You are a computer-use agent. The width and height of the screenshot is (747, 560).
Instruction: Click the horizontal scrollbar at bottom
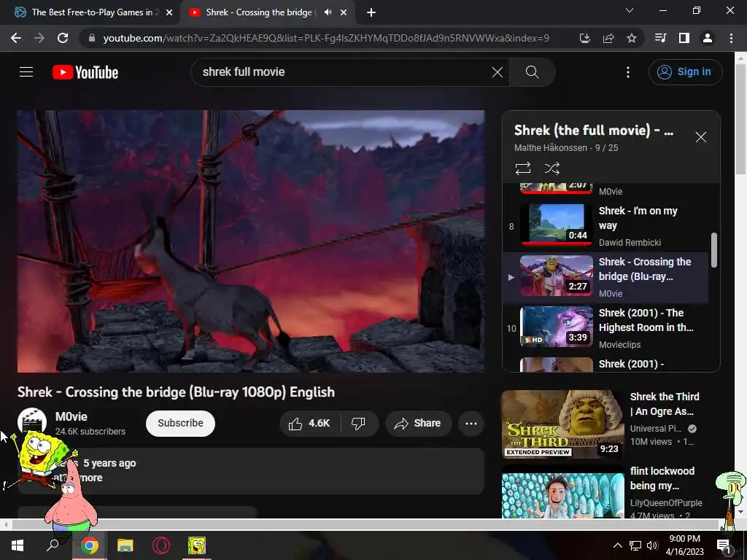(365, 524)
